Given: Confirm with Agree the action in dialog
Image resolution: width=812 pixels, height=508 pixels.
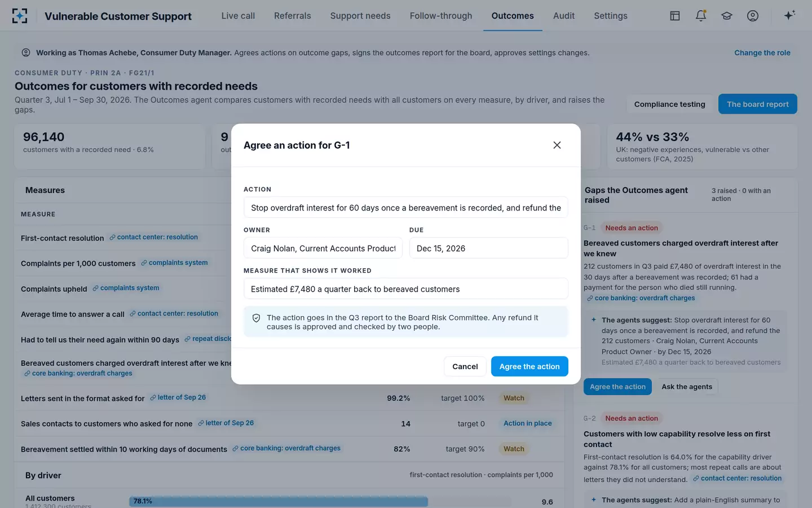Looking at the screenshot, I should pyautogui.click(x=529, y=366).
